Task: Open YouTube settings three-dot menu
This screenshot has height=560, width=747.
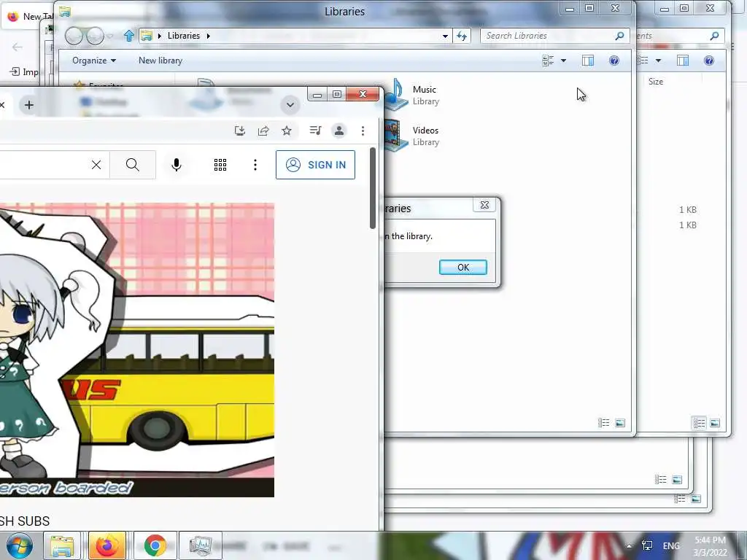Action: [x=255, y=165]
